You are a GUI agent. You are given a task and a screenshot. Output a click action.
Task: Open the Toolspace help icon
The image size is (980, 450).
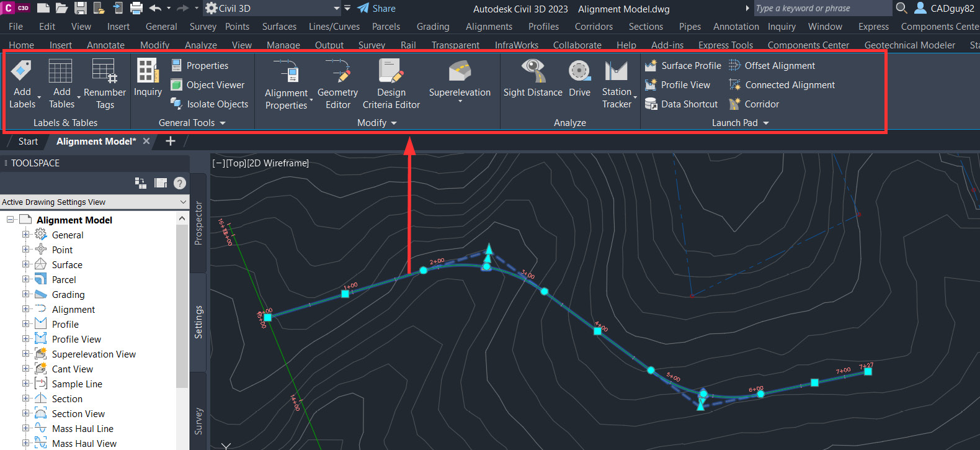coord(180,183)
